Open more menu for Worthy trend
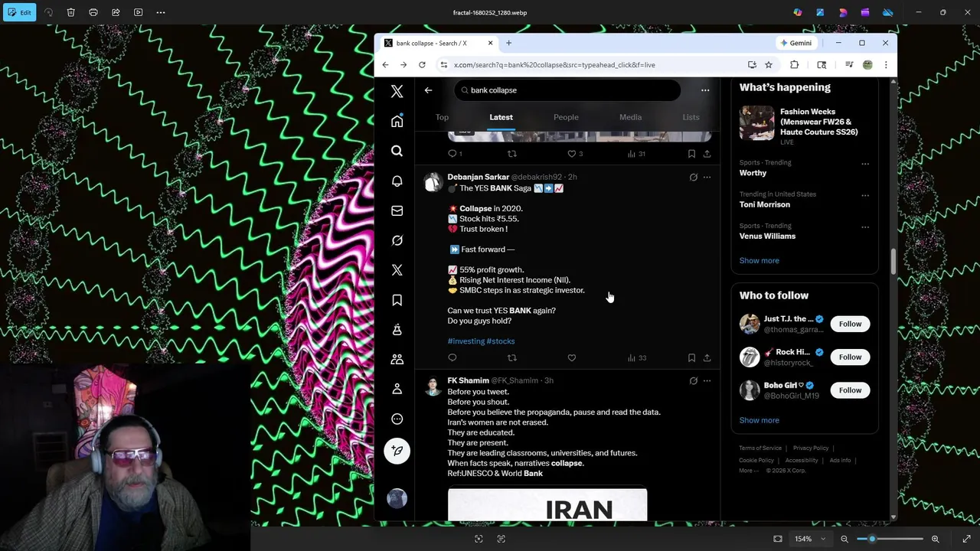Screen dimensions: 980x551 click(x=865, y=164)
